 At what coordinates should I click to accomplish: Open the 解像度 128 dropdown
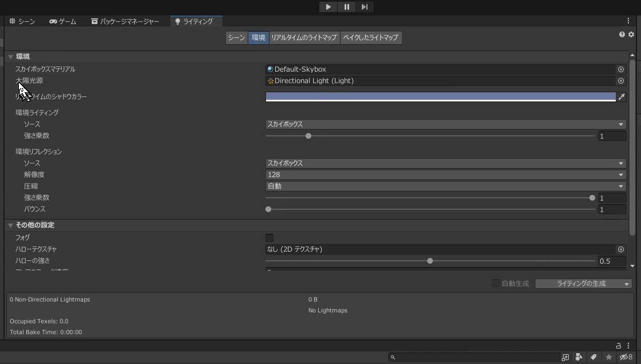click(x=445, y=175)
